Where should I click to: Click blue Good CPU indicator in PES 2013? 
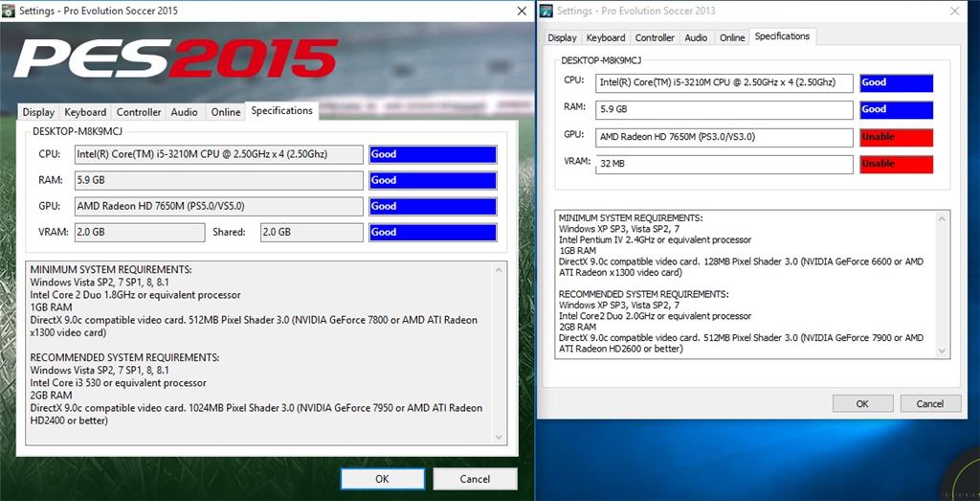click(896, 82)
